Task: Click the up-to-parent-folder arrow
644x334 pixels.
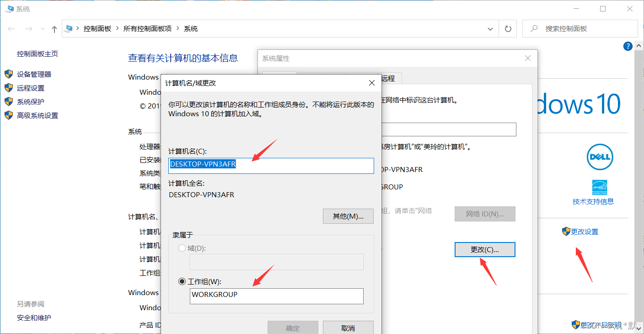Action: point(54,28)
